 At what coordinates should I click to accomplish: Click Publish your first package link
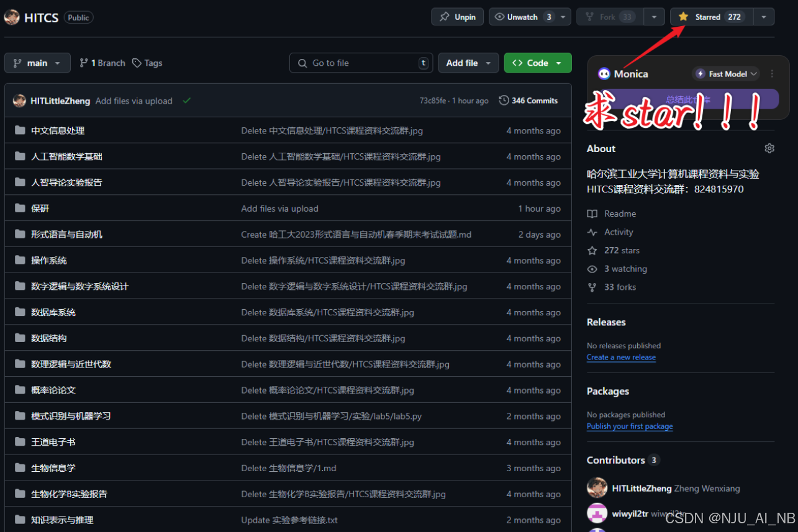[x=630, y=426]
